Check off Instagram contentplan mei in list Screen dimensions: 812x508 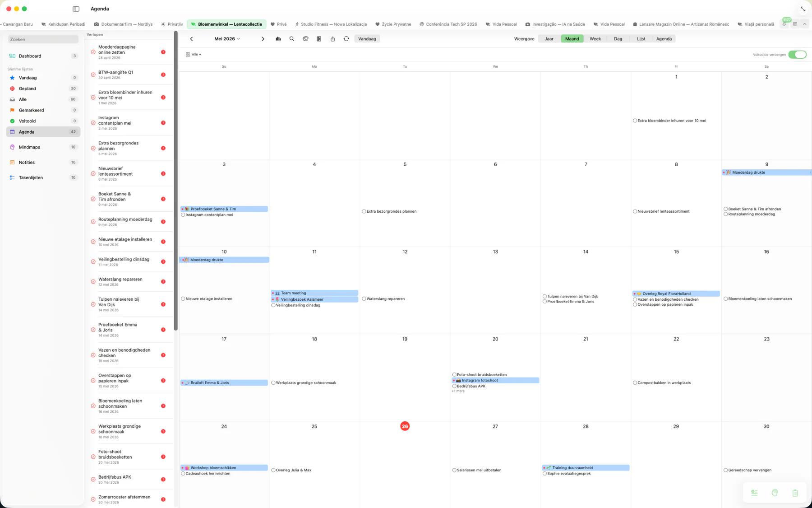[x=93, y=123]
